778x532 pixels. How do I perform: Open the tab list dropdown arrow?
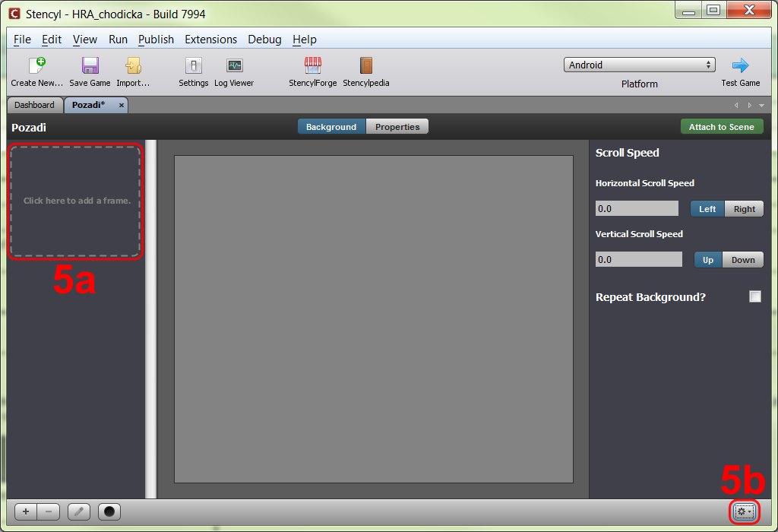[x=761, y=105]
